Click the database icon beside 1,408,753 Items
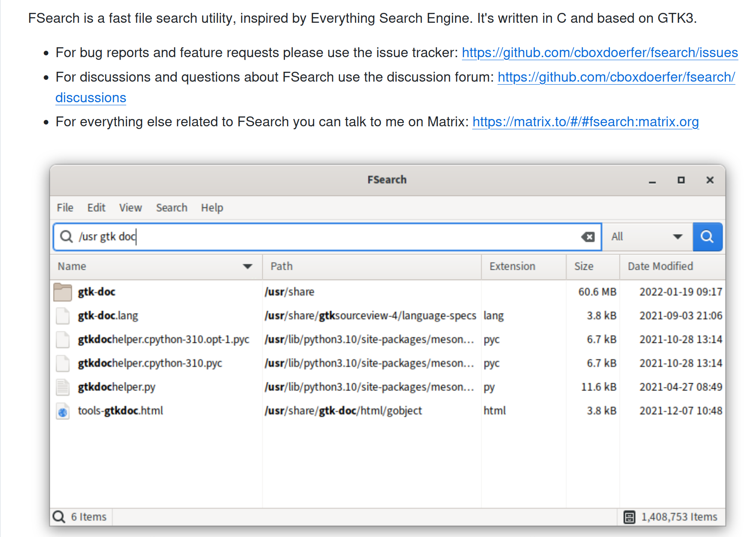 (x=629, y=517)
